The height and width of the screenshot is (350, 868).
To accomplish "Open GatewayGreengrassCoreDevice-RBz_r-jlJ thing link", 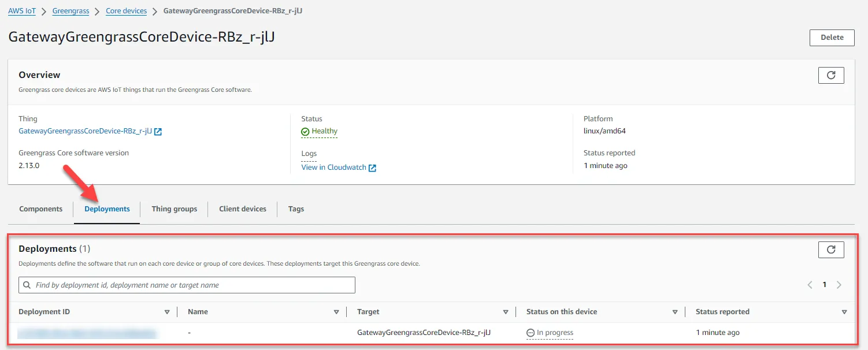I will point(86,131).
